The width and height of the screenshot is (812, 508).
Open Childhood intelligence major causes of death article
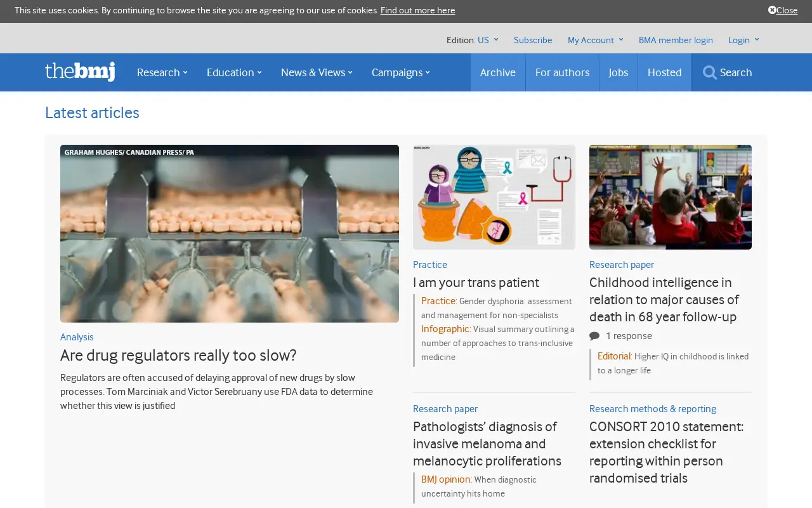pyautogui.click(x=664, y=300)
